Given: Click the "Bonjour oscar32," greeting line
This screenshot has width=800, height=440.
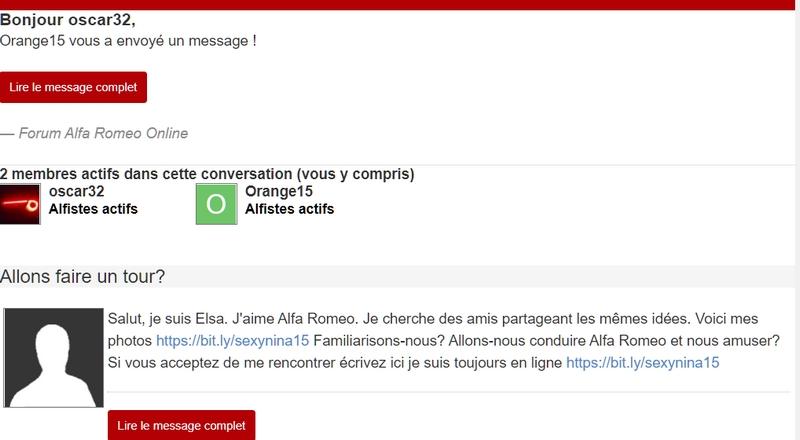Looking at the screenshot, I should (68, 20).
